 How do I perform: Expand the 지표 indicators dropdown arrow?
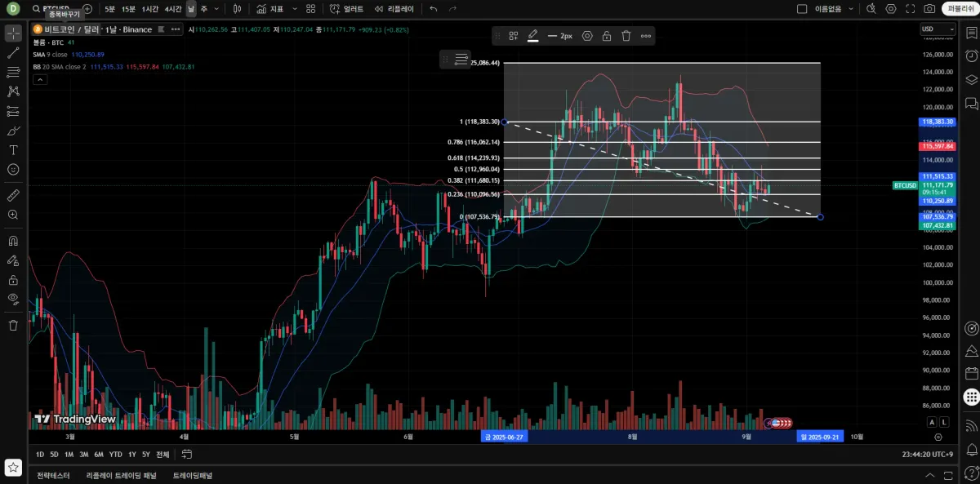(293, 8)
